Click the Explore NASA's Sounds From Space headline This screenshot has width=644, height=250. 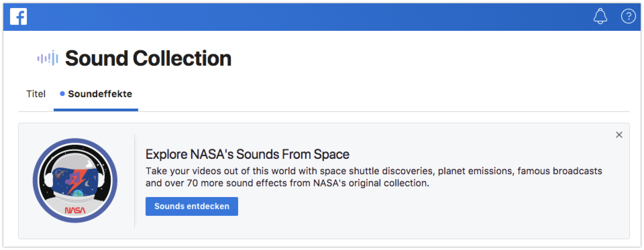pyautogui.click(x=248, y=154)
